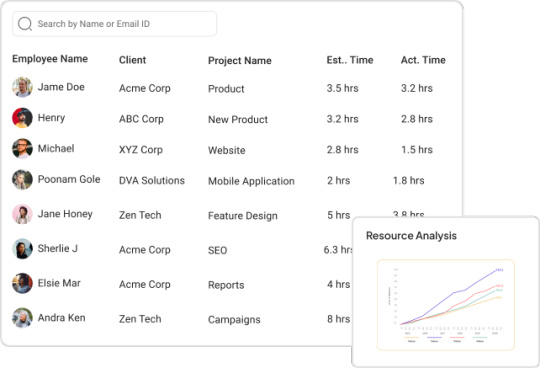Open the Mobile Application project entry
Image resolution: width=540 pixels, height=368 pixels.
[251, 181]
